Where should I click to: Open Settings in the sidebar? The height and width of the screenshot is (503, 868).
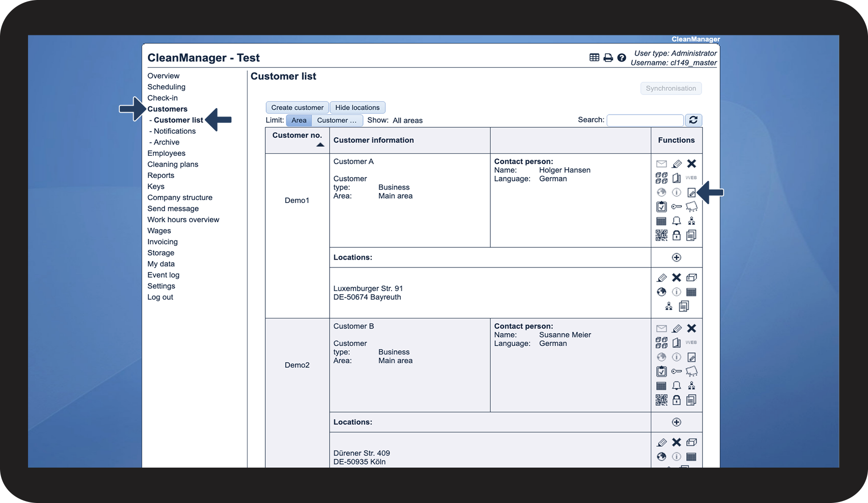click(162, 286)
